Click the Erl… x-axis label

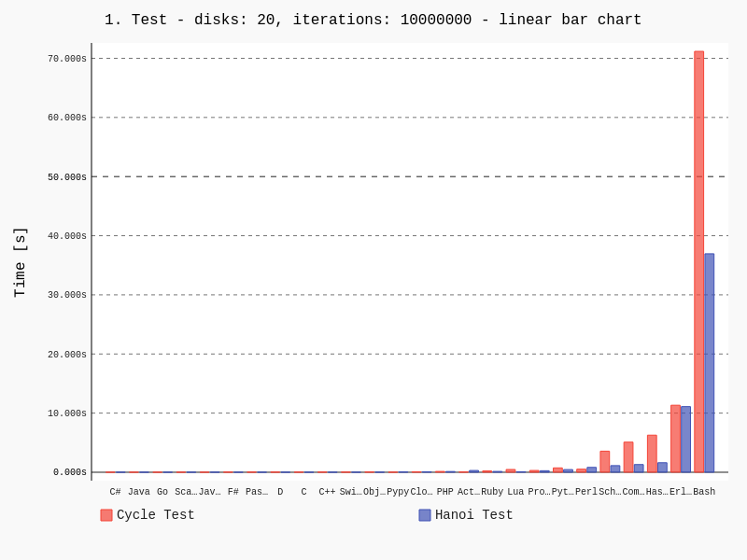tap(681, 492)
